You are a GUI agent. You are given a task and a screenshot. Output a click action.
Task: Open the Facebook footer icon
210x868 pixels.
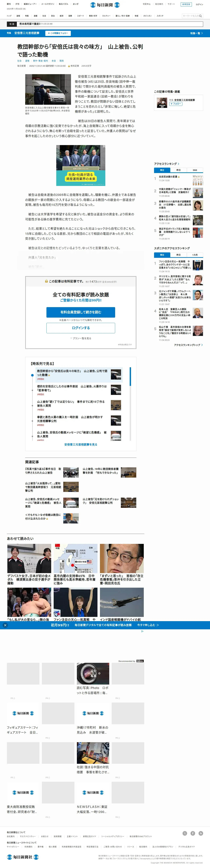[193, 833]
